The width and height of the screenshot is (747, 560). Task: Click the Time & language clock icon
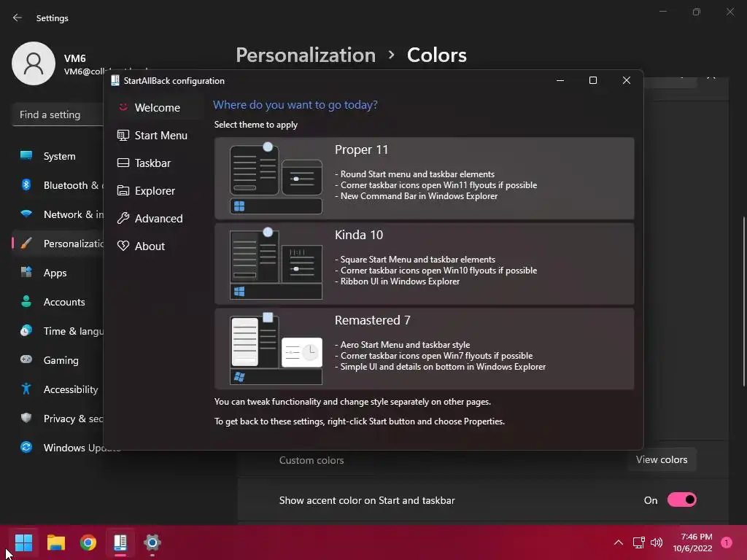26,330
